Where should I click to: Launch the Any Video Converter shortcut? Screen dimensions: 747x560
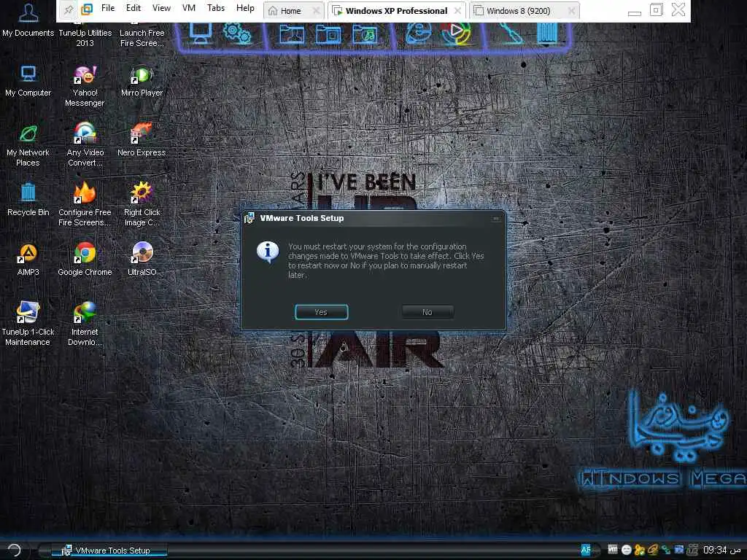[85, 145]
